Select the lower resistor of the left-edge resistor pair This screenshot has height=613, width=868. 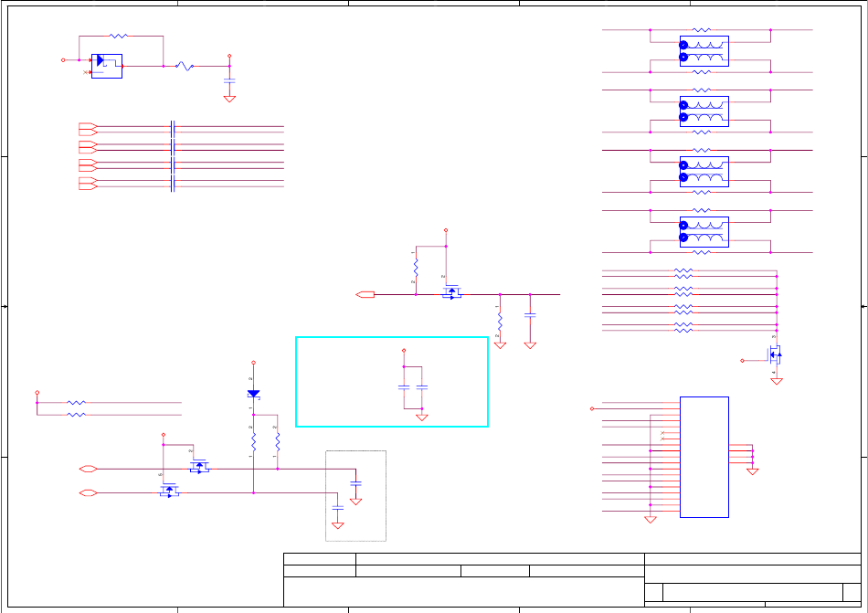[x=76, y=415]
